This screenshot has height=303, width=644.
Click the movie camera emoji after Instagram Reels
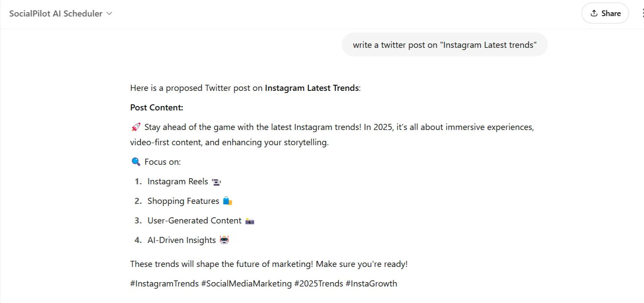point(217,182)
